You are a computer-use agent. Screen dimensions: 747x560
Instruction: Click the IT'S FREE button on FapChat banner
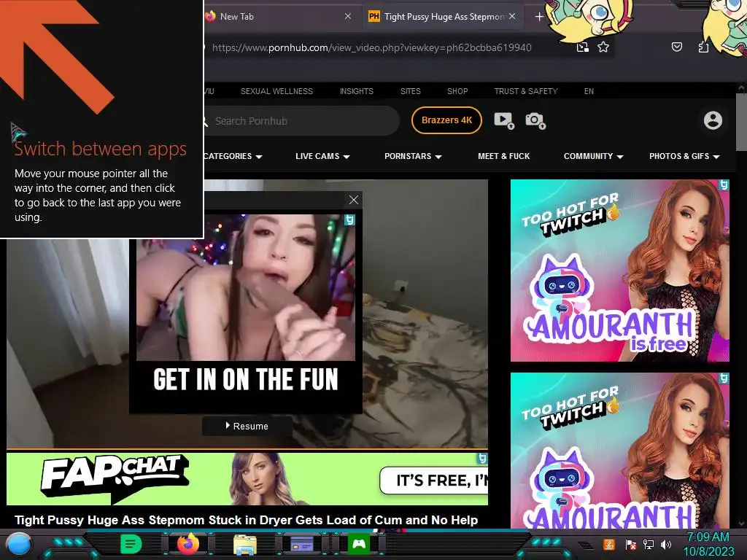pos(433,481)
